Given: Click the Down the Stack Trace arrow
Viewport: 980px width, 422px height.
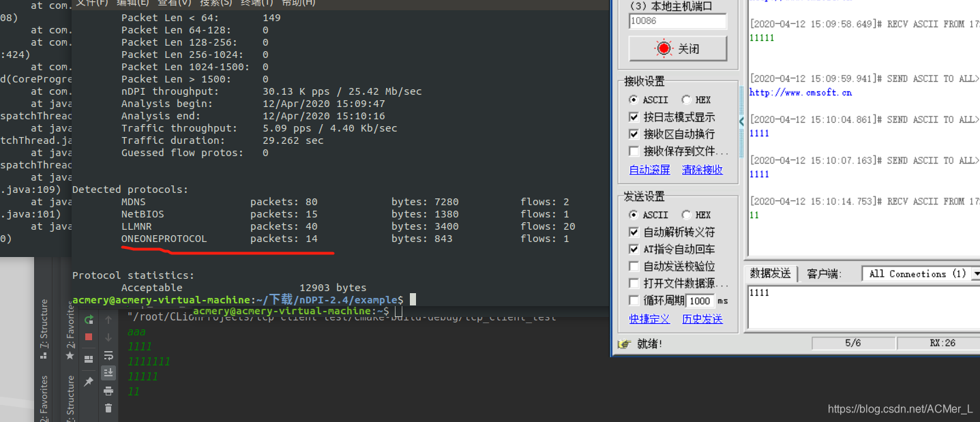Looking at the screenshot, I should pyautogui.click(x=108, y=337).
